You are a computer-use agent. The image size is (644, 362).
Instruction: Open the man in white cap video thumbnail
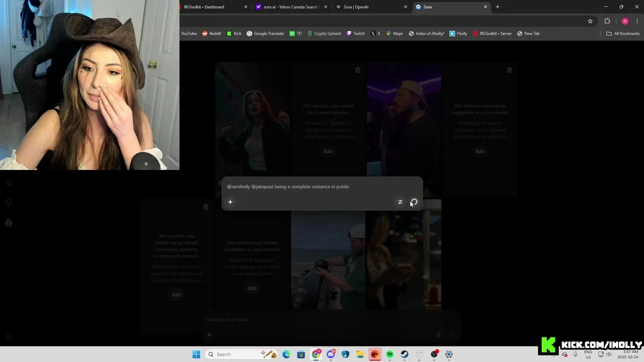click(x=328, y=254)
